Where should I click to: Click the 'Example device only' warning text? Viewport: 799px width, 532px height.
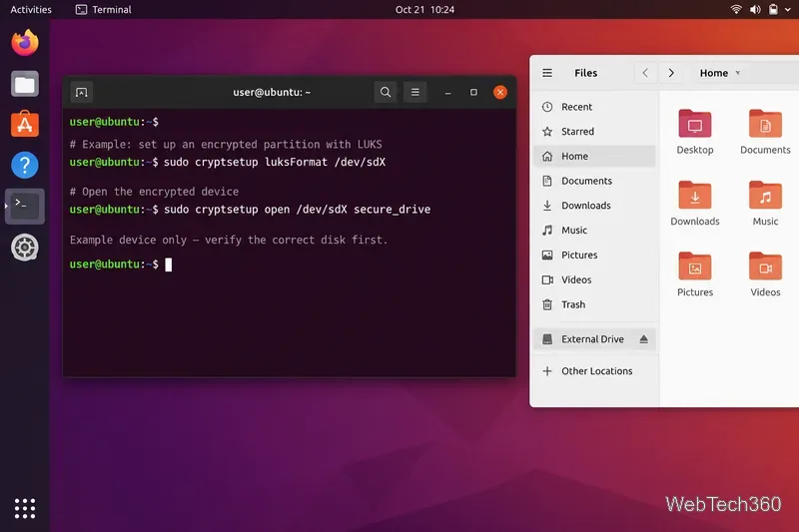point(229,240)
